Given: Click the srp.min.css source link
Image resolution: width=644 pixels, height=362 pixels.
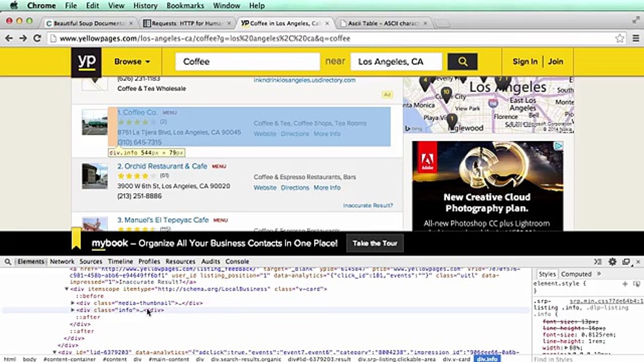Looking at the screenshot, I should coord(606,301).
